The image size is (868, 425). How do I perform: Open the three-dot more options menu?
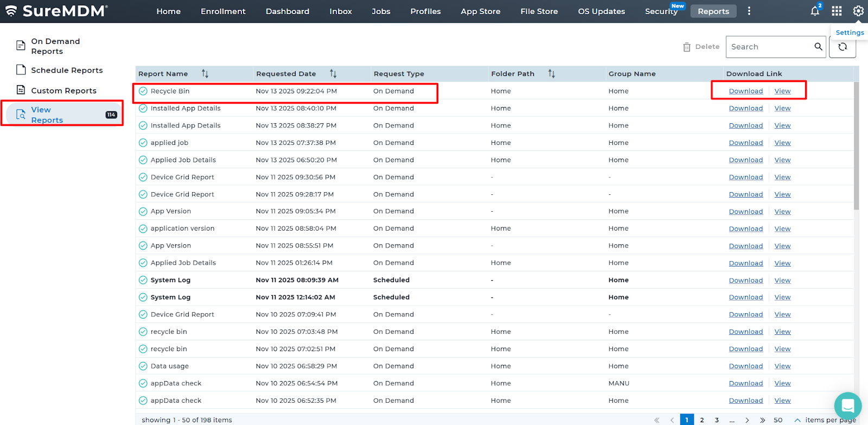(749, 11)
